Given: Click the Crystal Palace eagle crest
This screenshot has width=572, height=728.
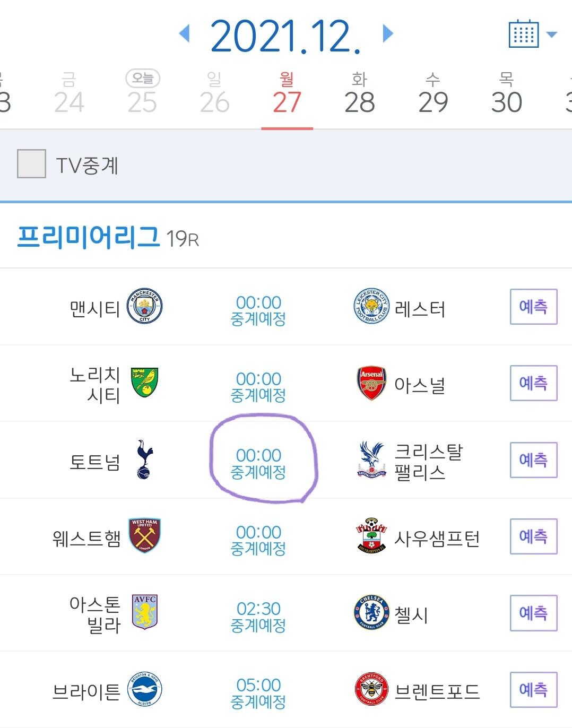Looking at the screenshot, I should coord(371,460).
